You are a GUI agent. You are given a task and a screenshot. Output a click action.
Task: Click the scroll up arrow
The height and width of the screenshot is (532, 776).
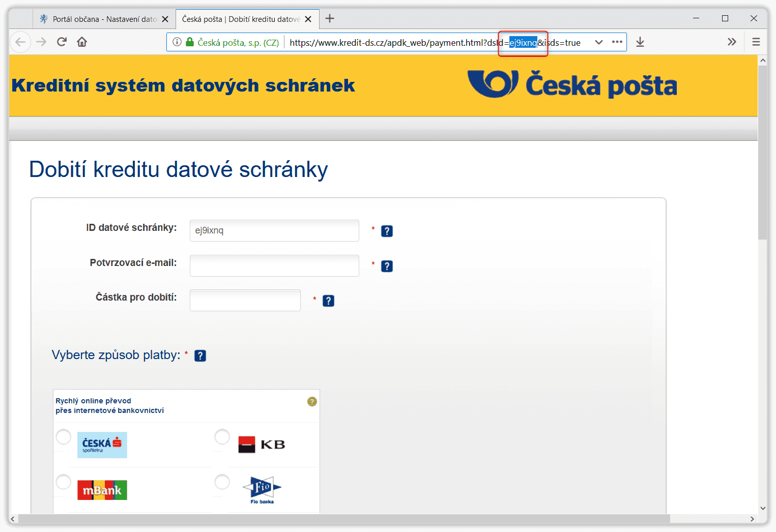pyautogui.click(x=762, y=61)
